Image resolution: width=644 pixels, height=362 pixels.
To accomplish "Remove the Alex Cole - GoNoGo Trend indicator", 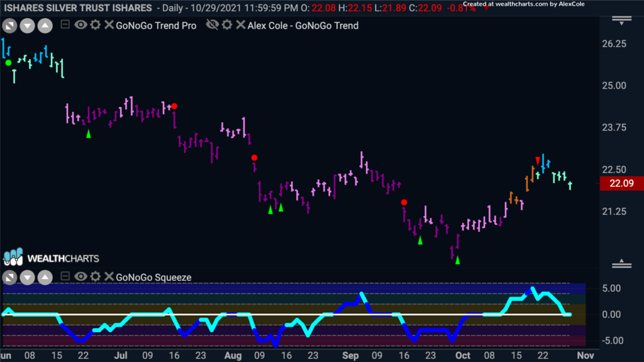I will pyautogui.click(x=241, y=25).
